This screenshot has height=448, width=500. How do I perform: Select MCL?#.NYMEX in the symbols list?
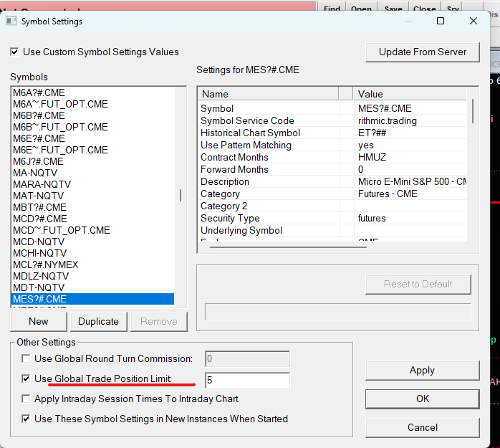(45, 264)
